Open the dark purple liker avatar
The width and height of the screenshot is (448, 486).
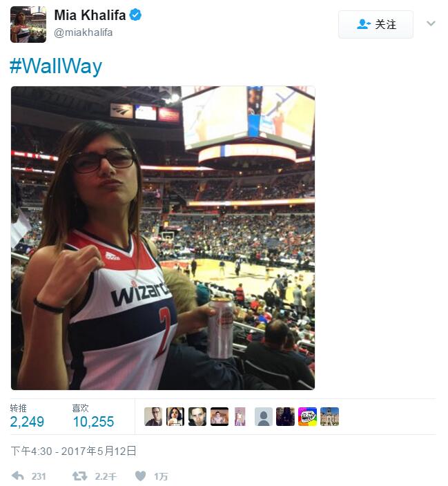point(286,416)
